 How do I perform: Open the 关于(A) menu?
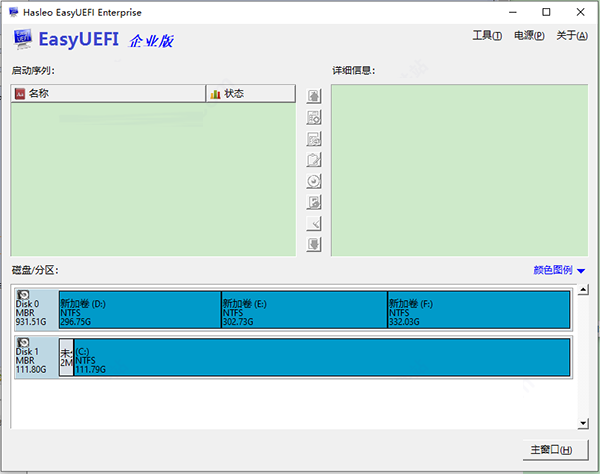(x=572, y=36)
